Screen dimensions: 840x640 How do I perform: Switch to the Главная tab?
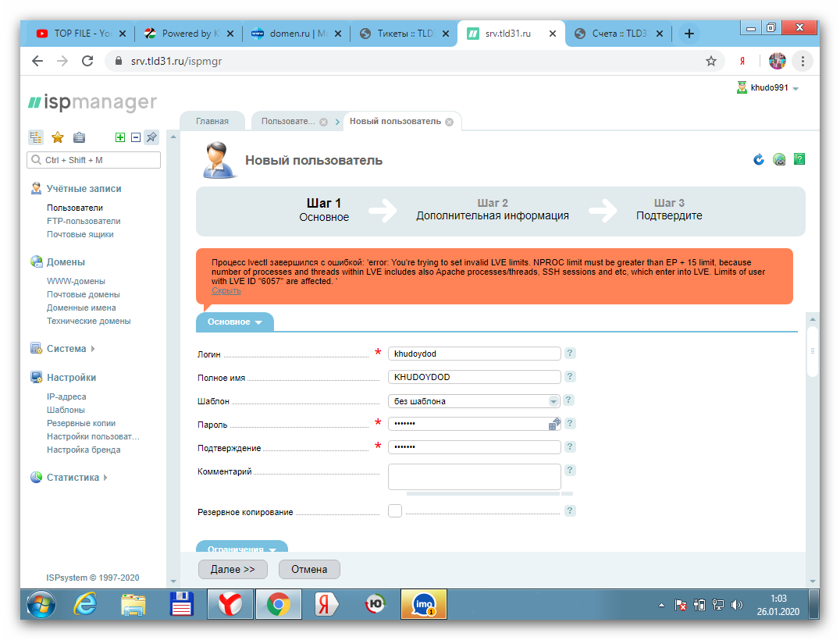click(x=212, y=121)
